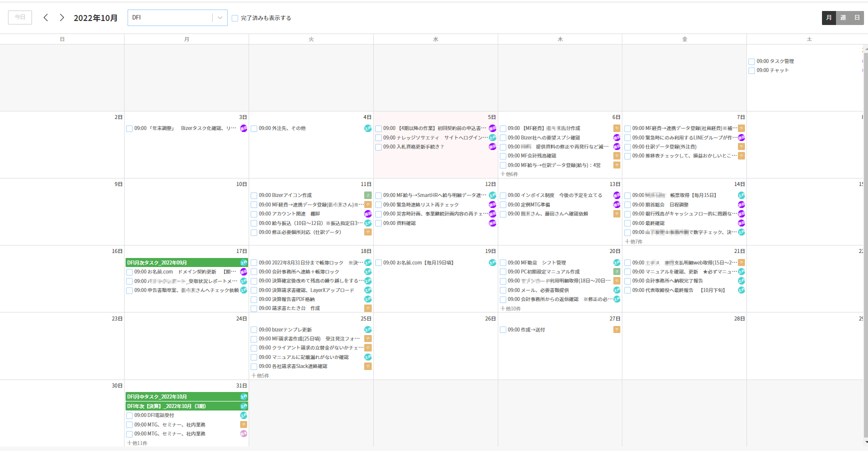Check off the タスク管理 task
868x451 pixels.
click(x=751, y=61)
